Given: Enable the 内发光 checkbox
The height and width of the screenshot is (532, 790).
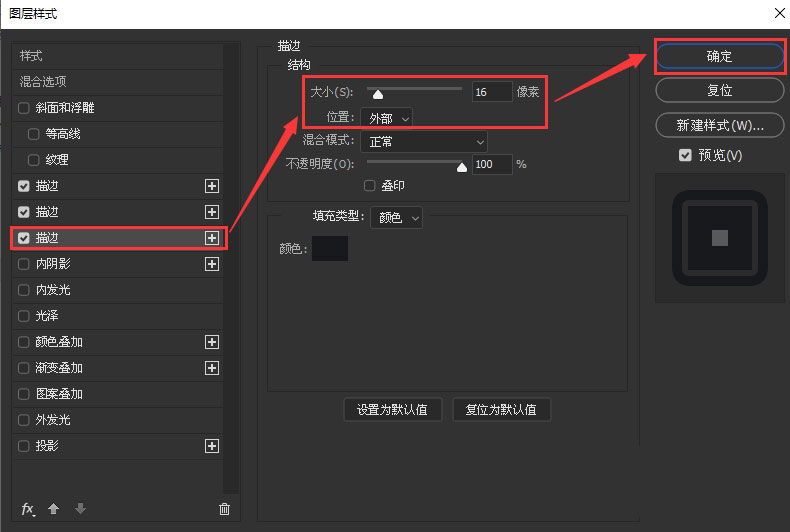Looking at the screenshot, I should (x=24, y=290).
